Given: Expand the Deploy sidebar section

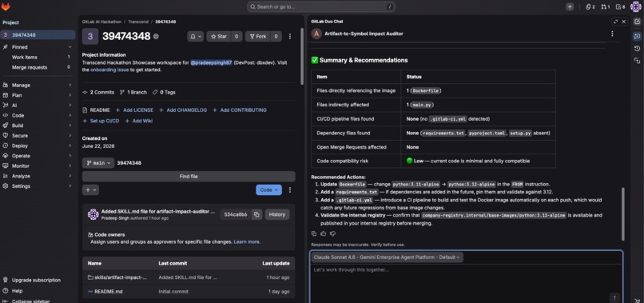Looking at the screenshot, I should click(38, 146).
